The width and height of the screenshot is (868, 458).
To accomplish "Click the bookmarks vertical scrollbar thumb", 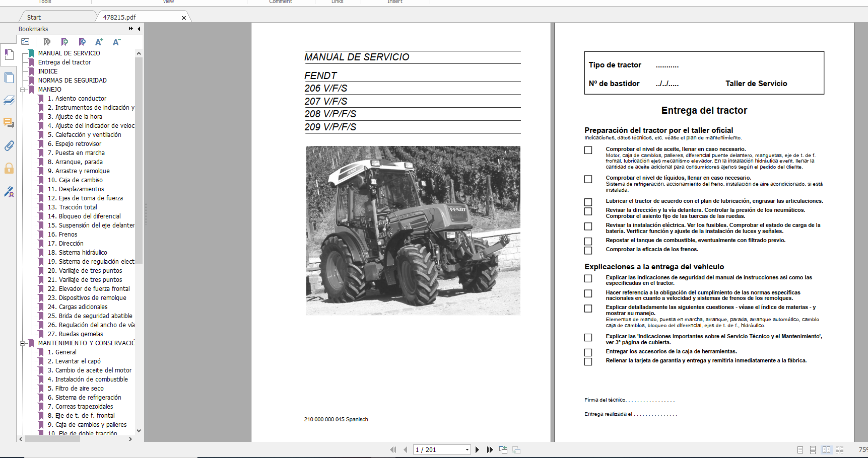I will 139,160.
